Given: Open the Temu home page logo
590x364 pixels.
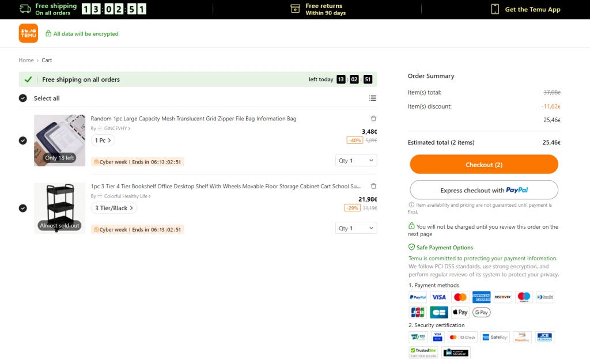Looking at the screenshot, I should pos(28,33).
